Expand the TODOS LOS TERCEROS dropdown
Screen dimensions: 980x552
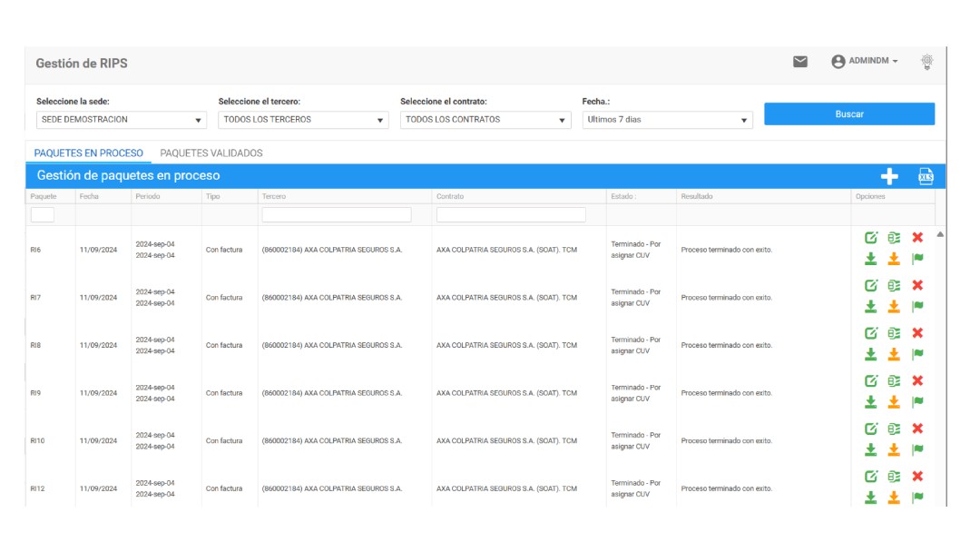[303, 120]
